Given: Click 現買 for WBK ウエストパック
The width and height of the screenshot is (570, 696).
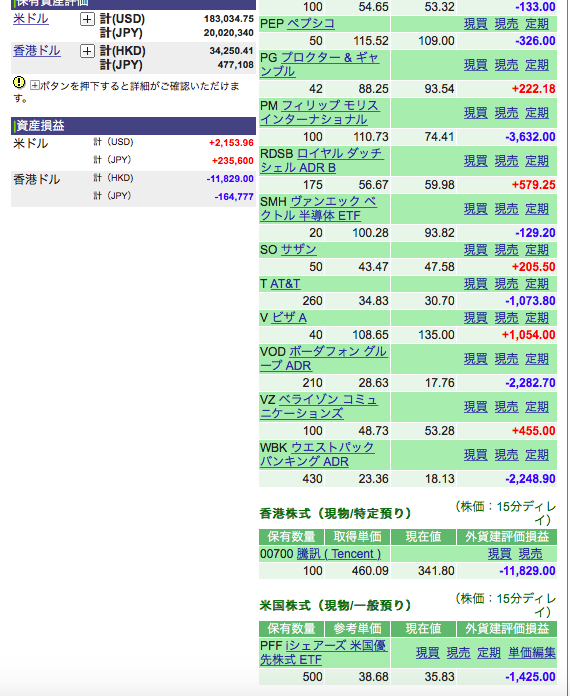Looking at the screenshot, I should (x=476, y=455).
